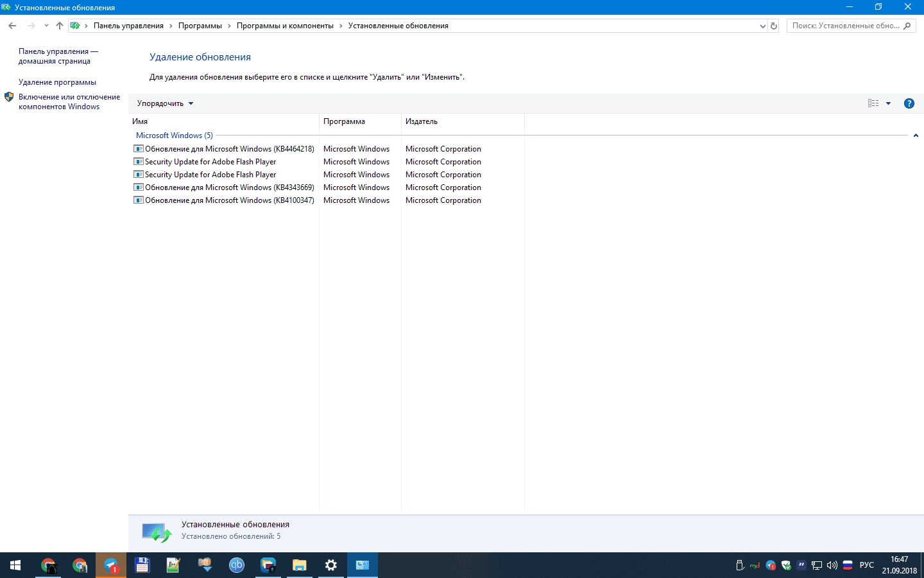The width and height of the screenshot is (924, 578).
Task: Click the green shield antivirus tray icon
Action: (786, 566)
